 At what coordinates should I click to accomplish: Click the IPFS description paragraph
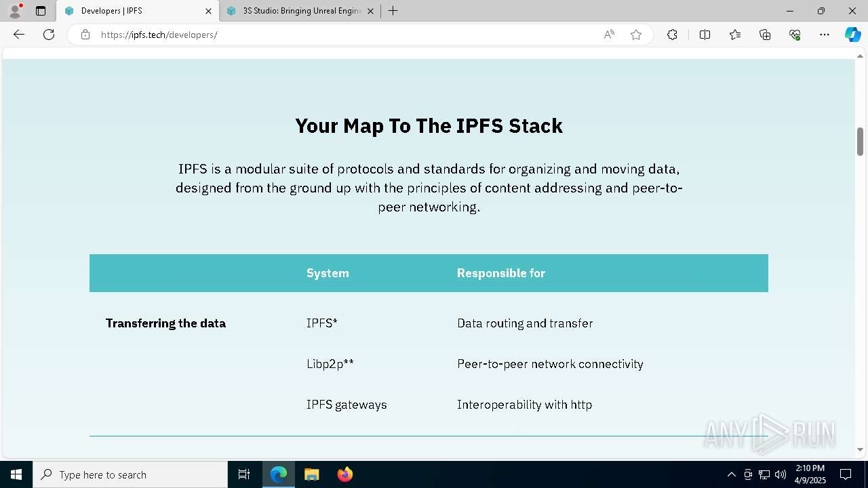[x=429, y=188]
